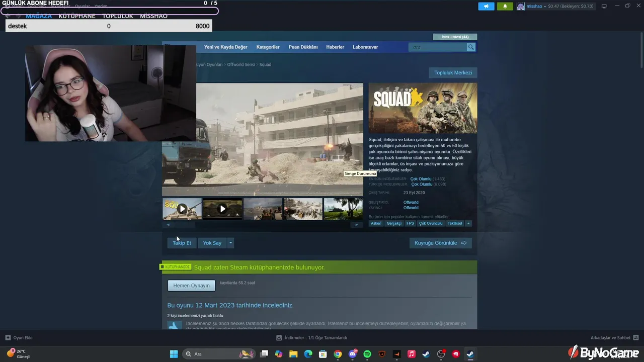Select Gerçekçi tag

coord(394,223)
